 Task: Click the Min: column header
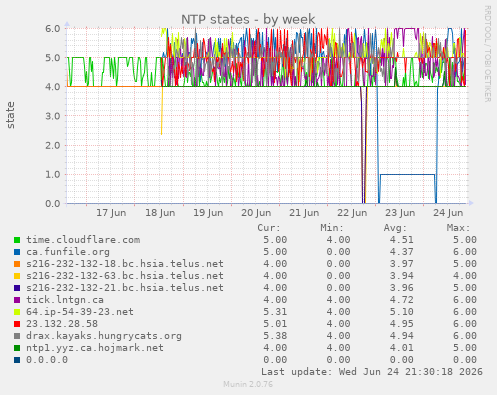tap(332, 228)
